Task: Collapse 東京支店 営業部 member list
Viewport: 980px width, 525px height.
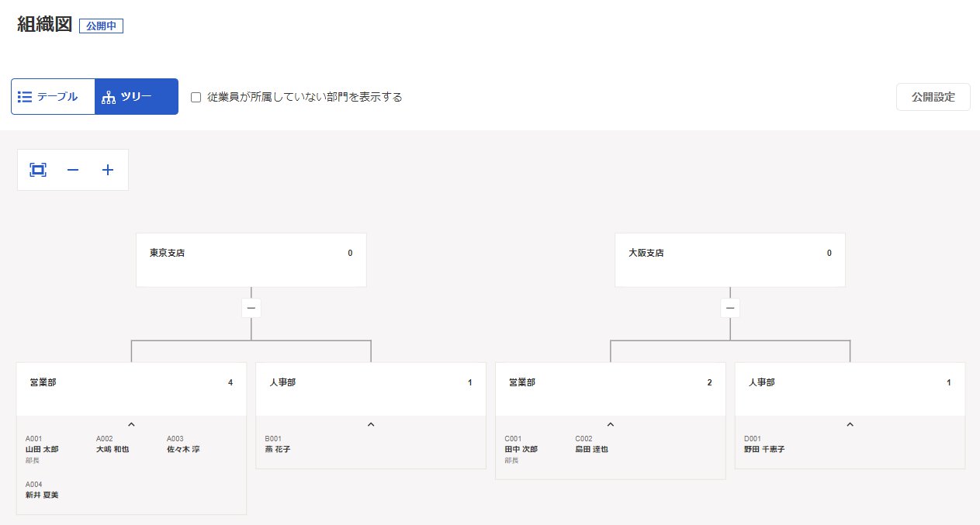Action: point(131,424)
